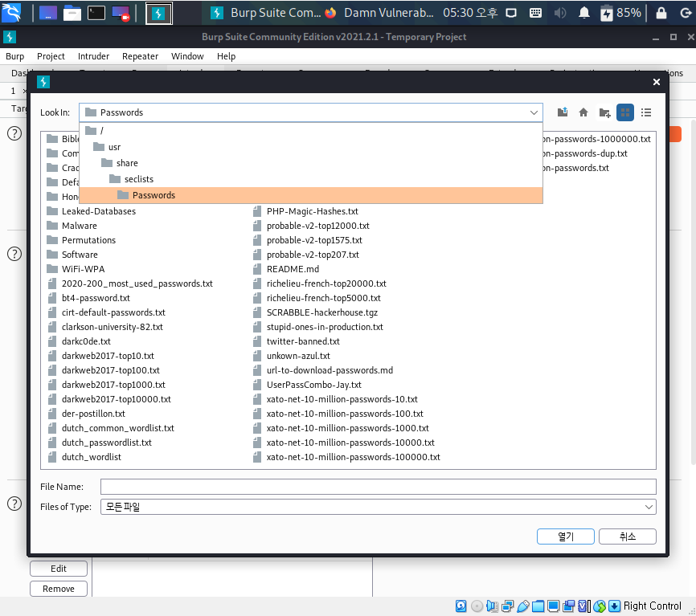Launch terminal from top panel
Viewport: 696px width, 616px height.
(x=96, y=13)
